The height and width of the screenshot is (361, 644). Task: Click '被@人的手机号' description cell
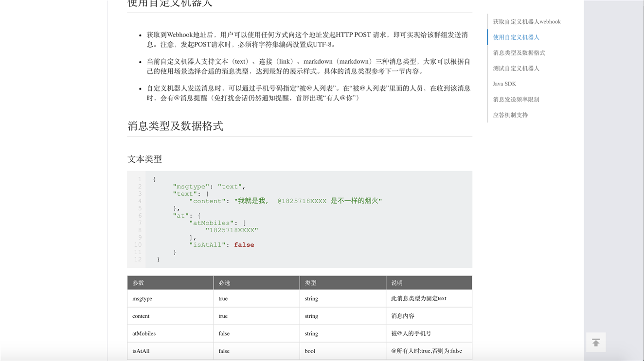(429, 334)
